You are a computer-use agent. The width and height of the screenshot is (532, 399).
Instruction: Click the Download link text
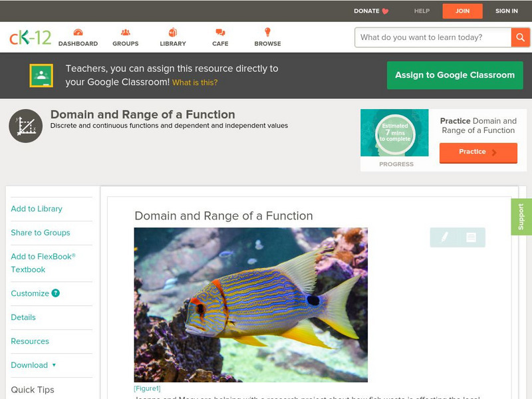[29, 365]
